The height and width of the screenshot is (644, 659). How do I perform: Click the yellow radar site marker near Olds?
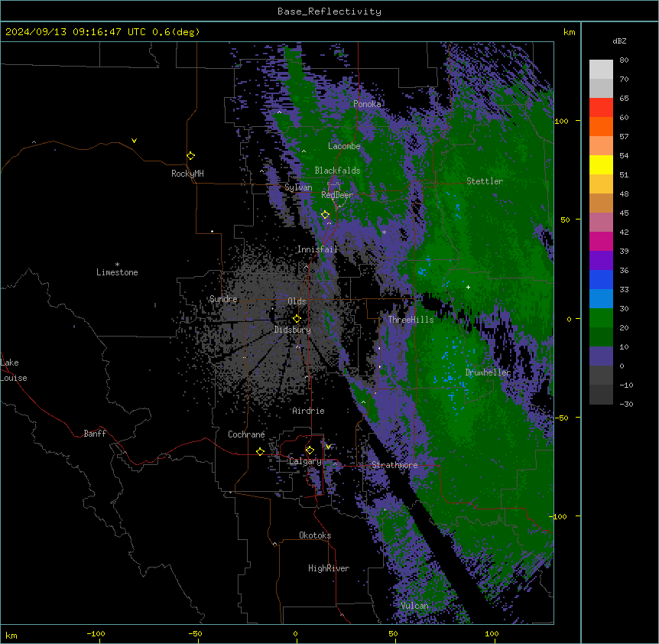297,319
